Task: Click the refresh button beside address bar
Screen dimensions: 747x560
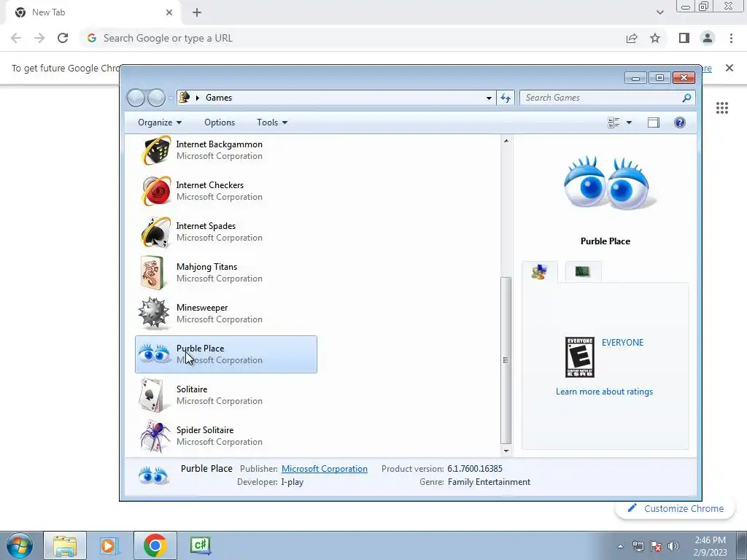Action: point(506,98)
